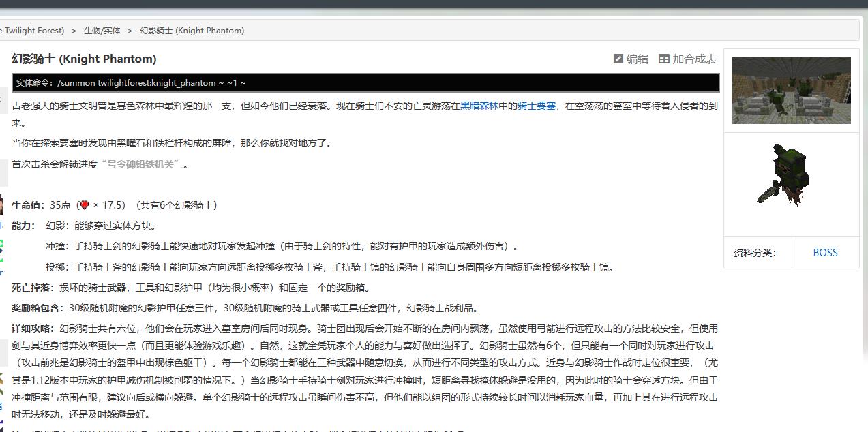Click the 奖励箱包含 bold label
868x432 pixels.
point(38,308)
